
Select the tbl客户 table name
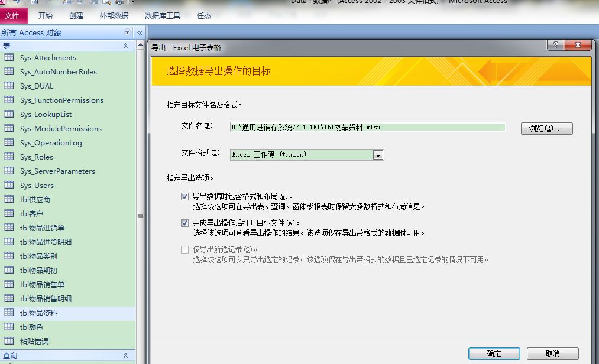[x=31, y=213]
